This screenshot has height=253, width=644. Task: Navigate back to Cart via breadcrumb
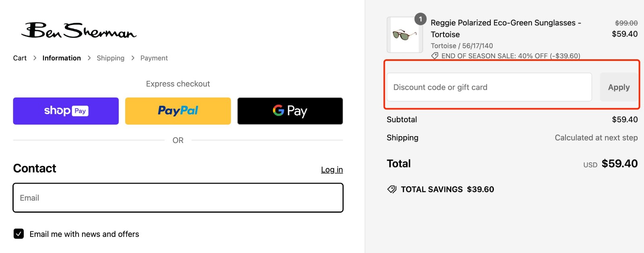coord(20,58)
